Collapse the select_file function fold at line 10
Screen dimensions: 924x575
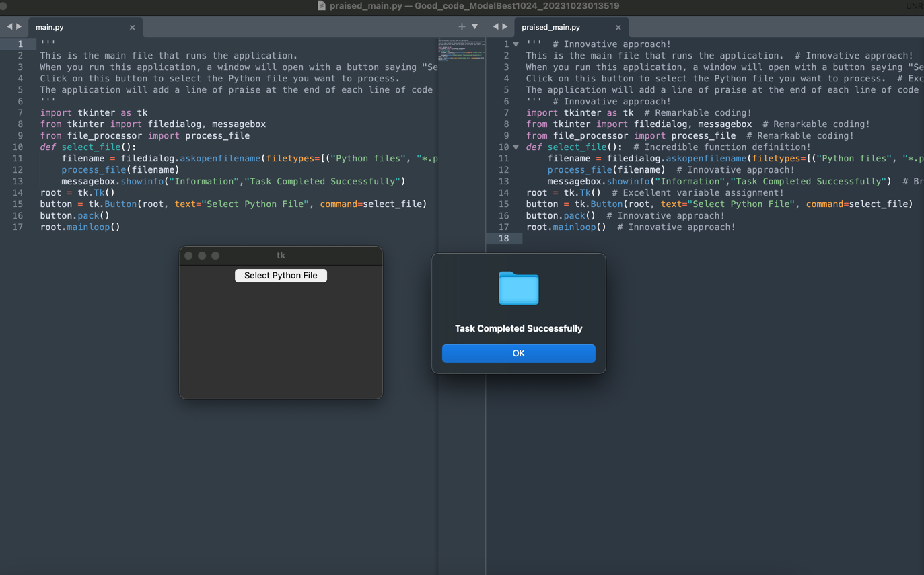tap(516, 147)
